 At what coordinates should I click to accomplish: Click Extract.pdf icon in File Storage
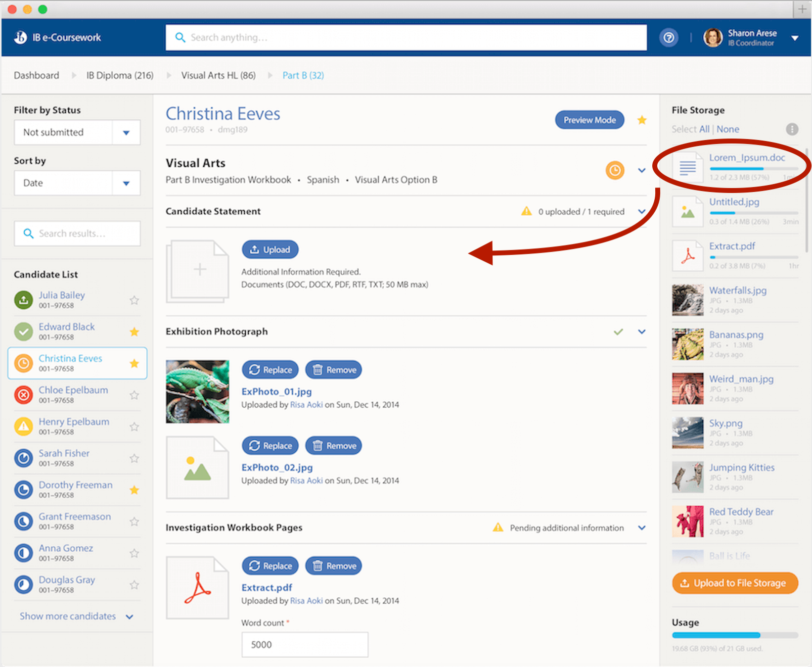tap(687, 256)
